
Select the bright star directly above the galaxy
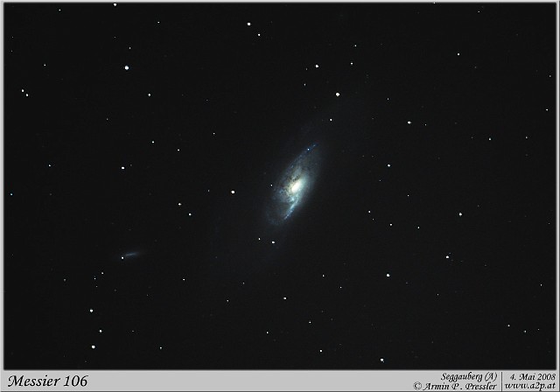coord(337,94)
